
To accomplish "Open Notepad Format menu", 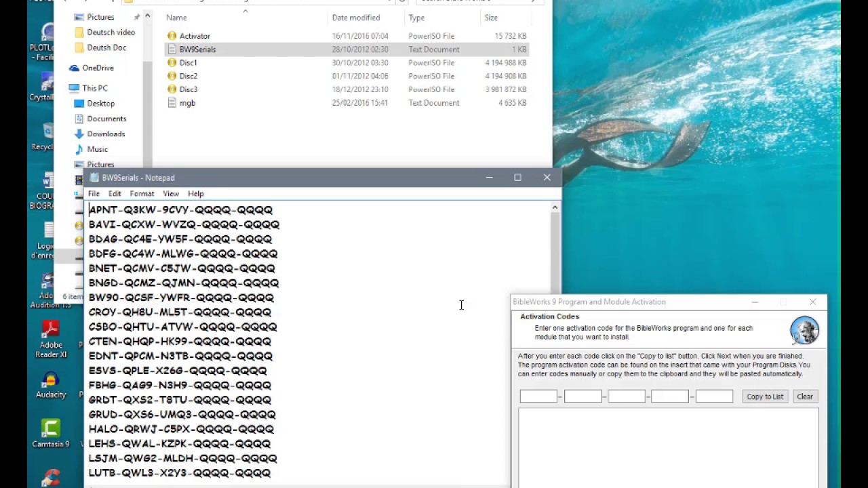I will point(142,194).
